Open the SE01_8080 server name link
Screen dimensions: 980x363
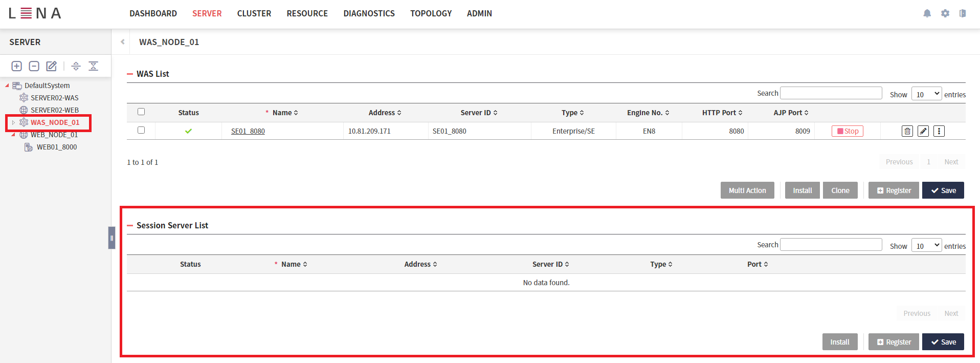coord(248,131)
